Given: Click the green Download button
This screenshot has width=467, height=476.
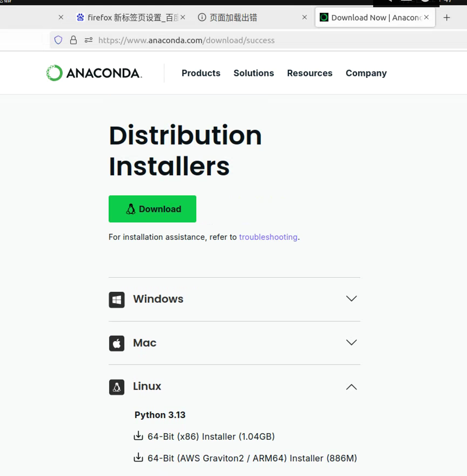Looking at the screenshot, I should point(152,209).
